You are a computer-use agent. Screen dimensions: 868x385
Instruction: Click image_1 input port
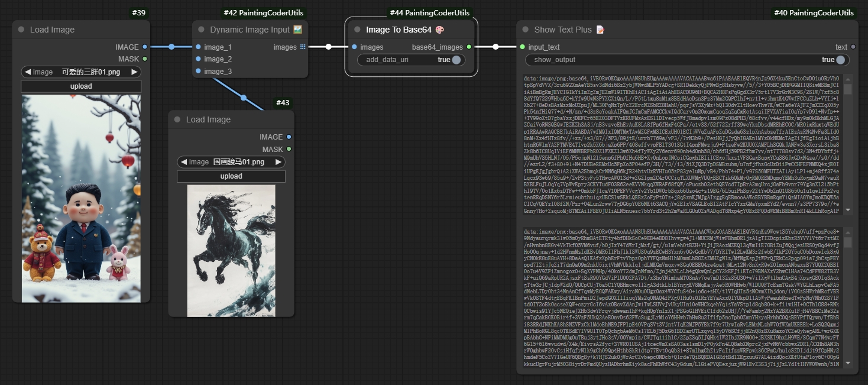[197, 47]
